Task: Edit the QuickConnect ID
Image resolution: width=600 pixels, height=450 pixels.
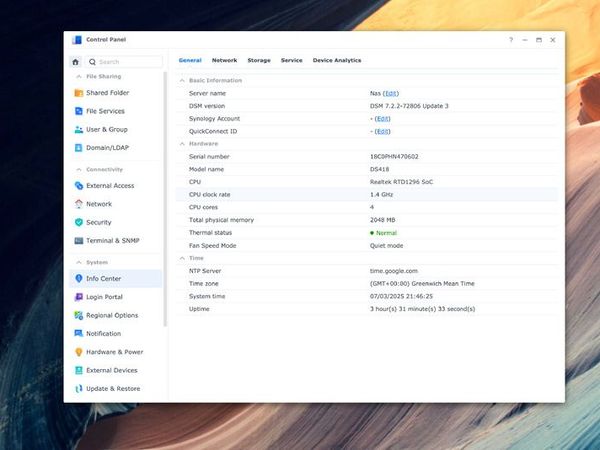Action: click(382, 132)
